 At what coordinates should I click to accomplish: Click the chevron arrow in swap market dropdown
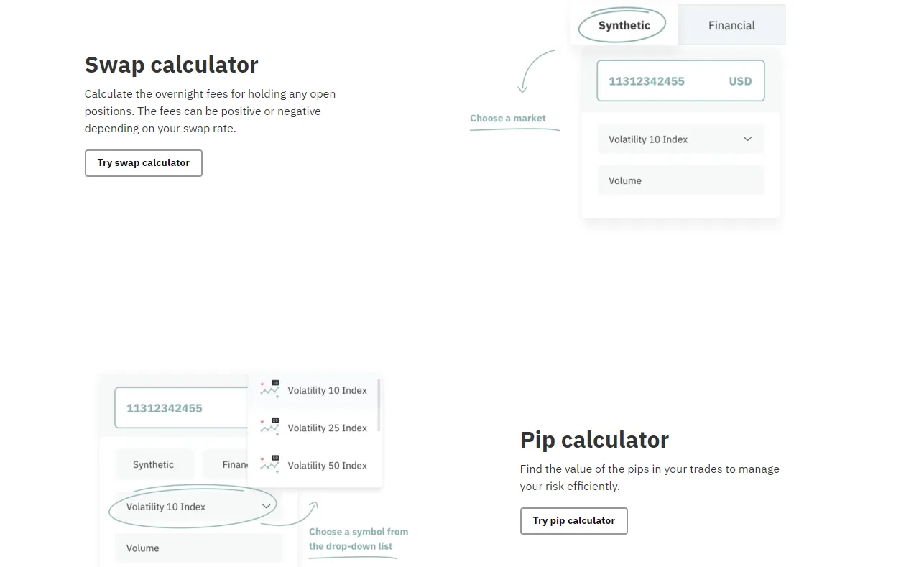[747, 139]
